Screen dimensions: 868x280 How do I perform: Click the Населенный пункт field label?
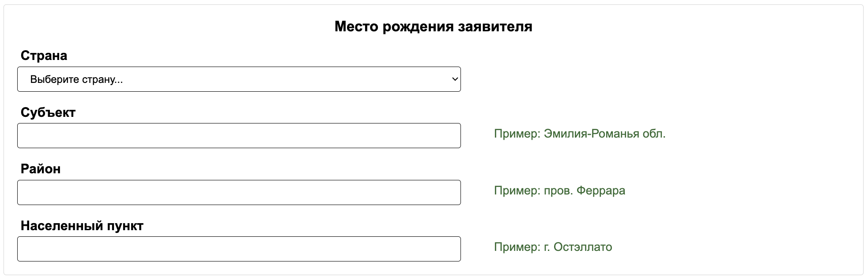(x=82, y=225)
